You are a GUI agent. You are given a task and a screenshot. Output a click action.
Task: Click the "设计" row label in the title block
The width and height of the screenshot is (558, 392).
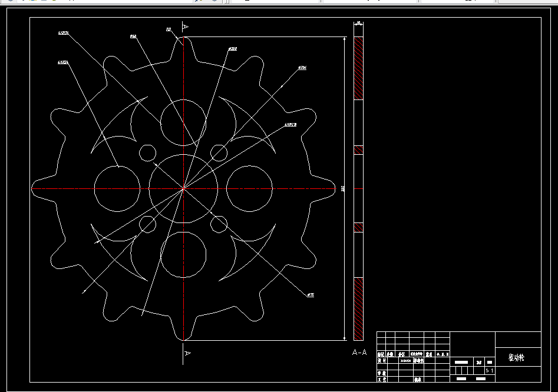(x=381, y=360)
